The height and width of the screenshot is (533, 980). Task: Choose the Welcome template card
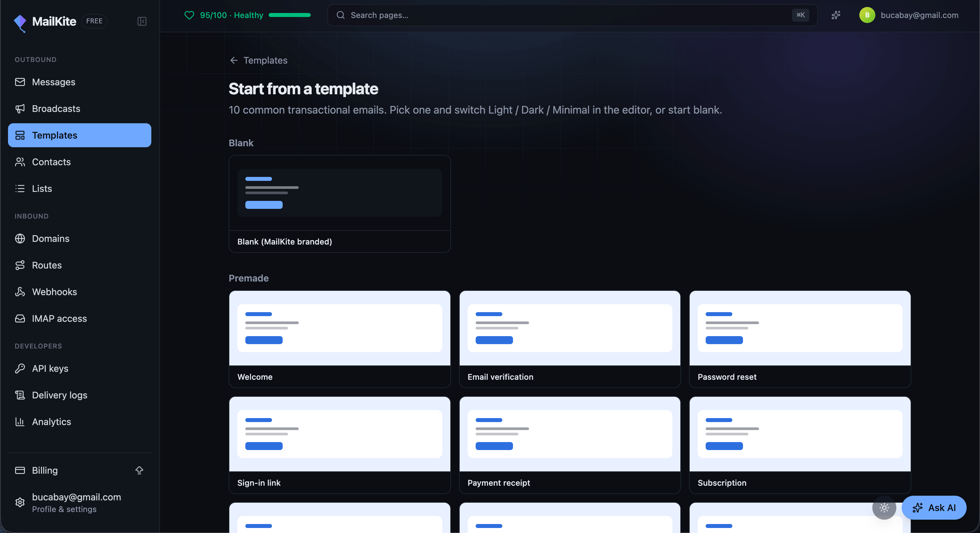(x=340, y=339)
